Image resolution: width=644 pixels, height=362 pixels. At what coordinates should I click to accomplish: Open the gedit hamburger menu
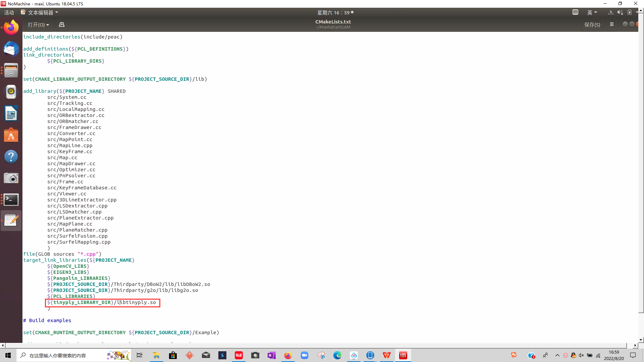[x=612, y=24]
